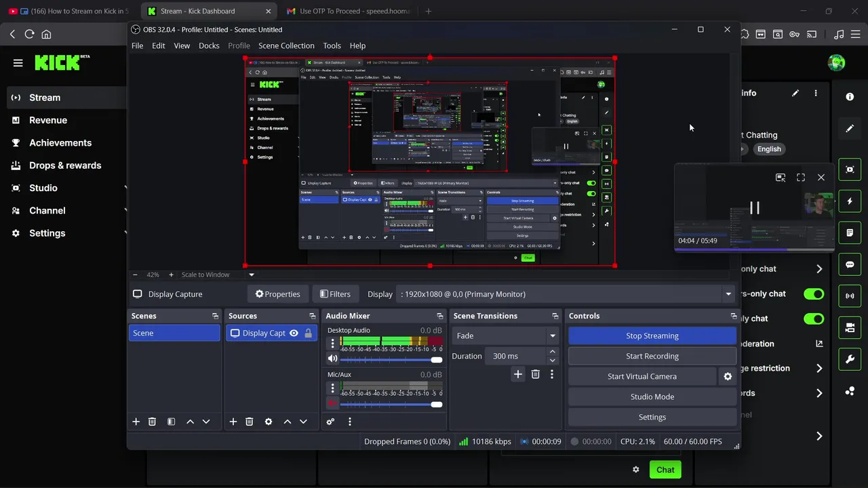Open scene filters icon in Scenes dock
The width and height of the screenshot is (868, 488).
171,422
